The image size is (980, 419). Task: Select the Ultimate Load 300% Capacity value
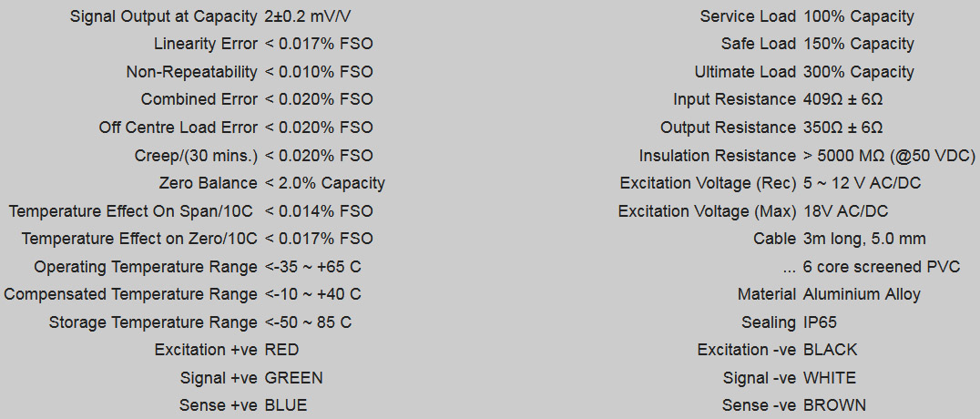(859, 72)
